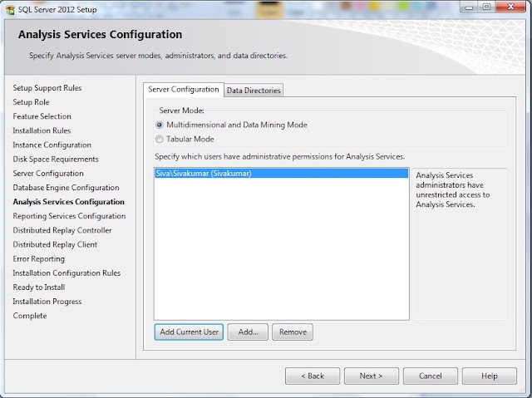Screen dimensions: 532x398
Task: Click the Add... button
Action: click(x=248, y=332)
